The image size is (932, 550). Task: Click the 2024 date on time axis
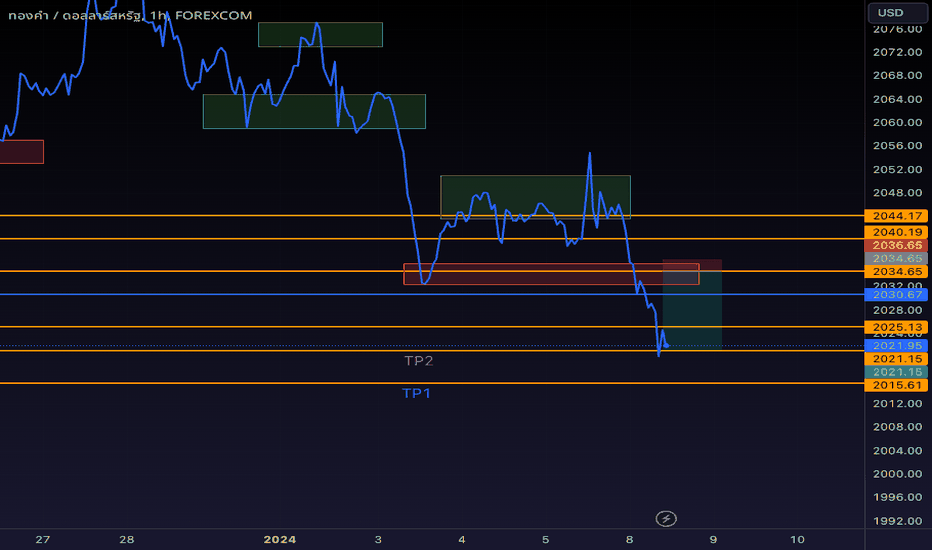pyautogui.click(x=279, y=539)
